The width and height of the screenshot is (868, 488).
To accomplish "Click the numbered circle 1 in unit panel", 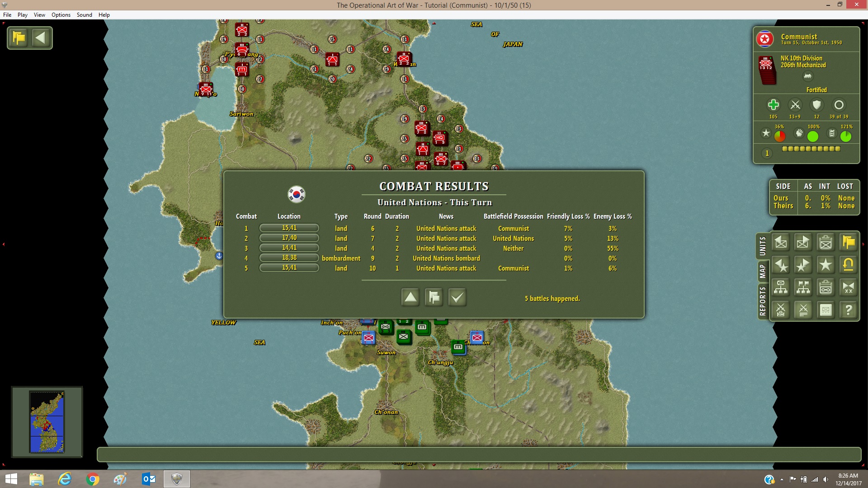I will pyautogui.click(x=767, y=153).
